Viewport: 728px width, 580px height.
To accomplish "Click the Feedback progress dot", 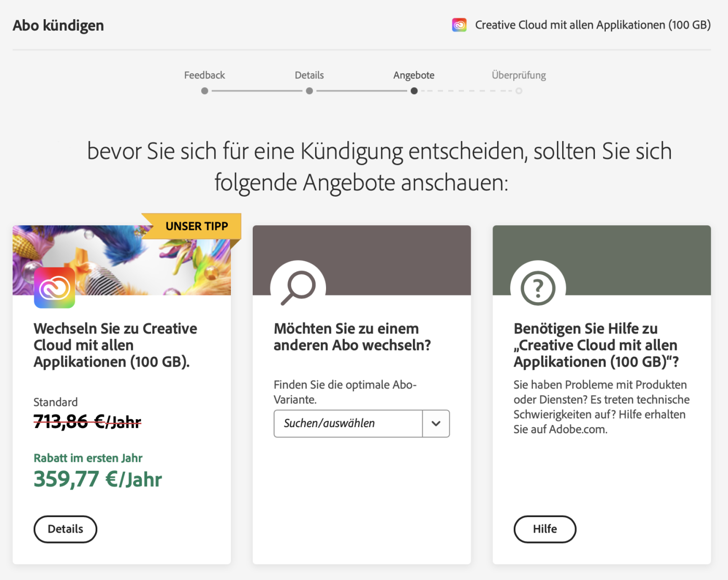I will (x=205, y=91).
